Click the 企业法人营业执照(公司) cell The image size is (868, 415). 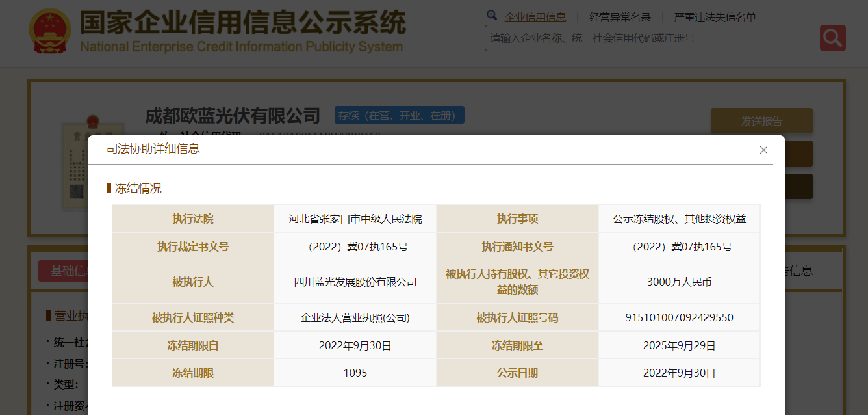click(x=355, y=317)
